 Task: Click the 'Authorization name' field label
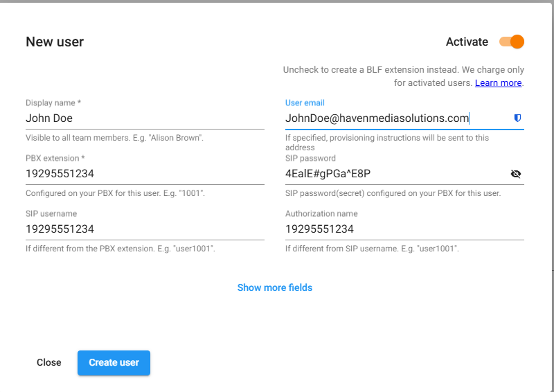click(x=321, y=213)
